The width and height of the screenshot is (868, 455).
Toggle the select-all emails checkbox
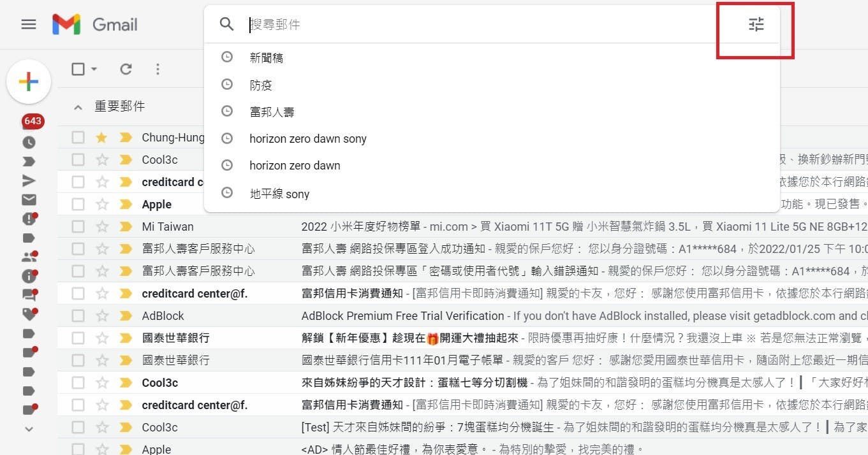tap(78, 69)
